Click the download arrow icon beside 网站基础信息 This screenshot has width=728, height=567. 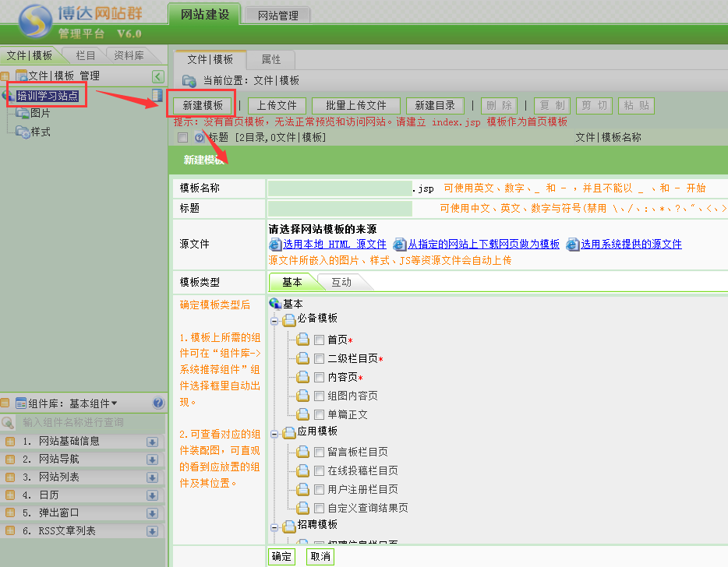[x=152, y=442]
